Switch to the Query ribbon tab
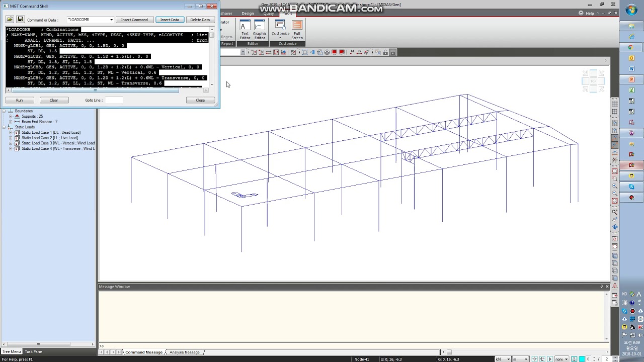The width and height of the screenshot is (644, 362). tap(268, 14)
